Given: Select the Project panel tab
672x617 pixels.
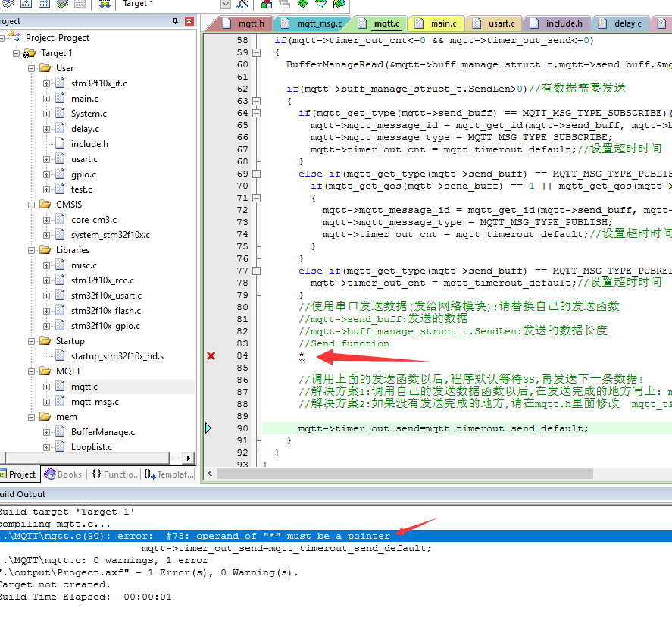Looking at the screenshot, I should (19, 474).
